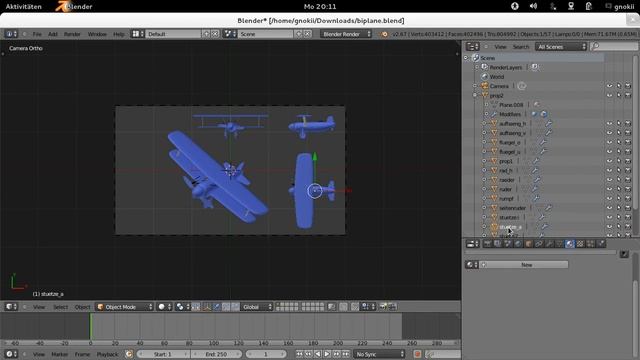
Task: Click the Aktivitäten button in top bar
Action: coord(23,6)
